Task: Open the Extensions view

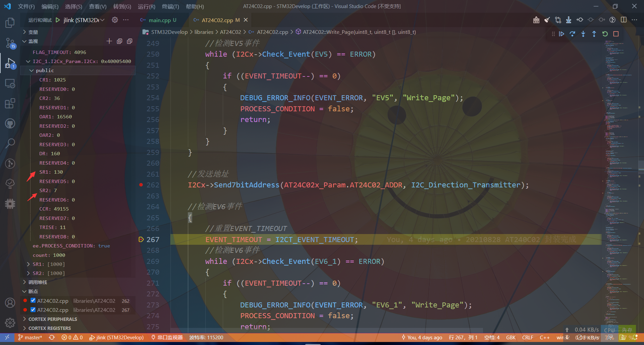Action: click(10, 103)
